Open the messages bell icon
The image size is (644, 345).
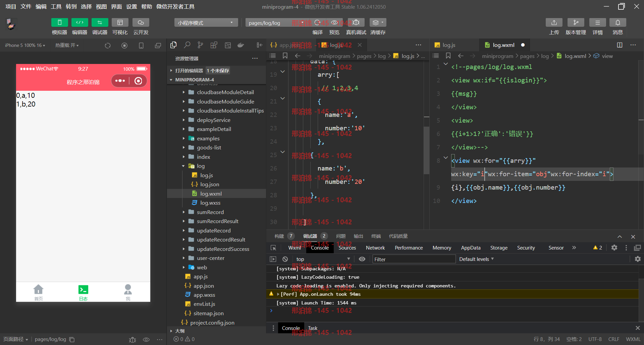pos(618,22)
